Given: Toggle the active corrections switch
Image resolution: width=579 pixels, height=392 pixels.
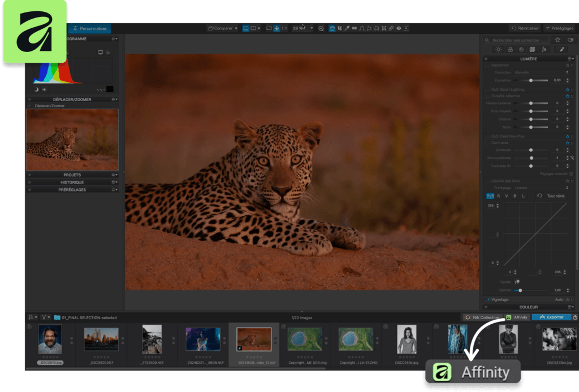Looking at the screenshot, I should [x=571, y=40].
